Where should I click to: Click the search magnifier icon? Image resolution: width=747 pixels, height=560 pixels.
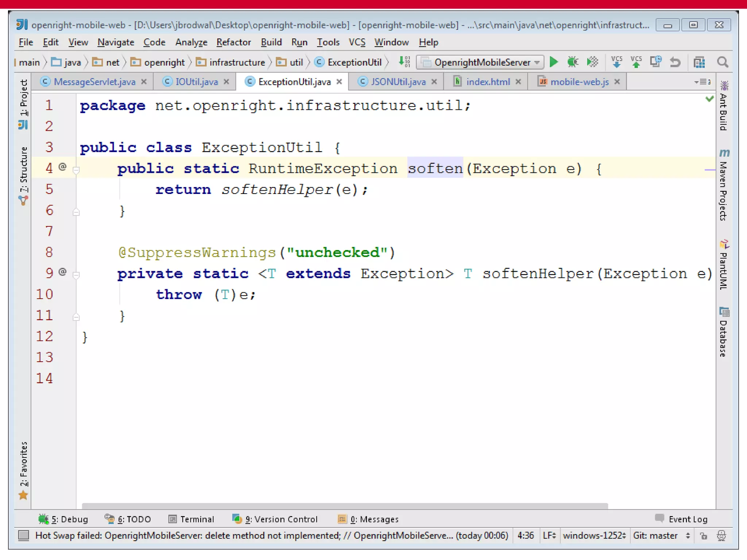[722, 62]
